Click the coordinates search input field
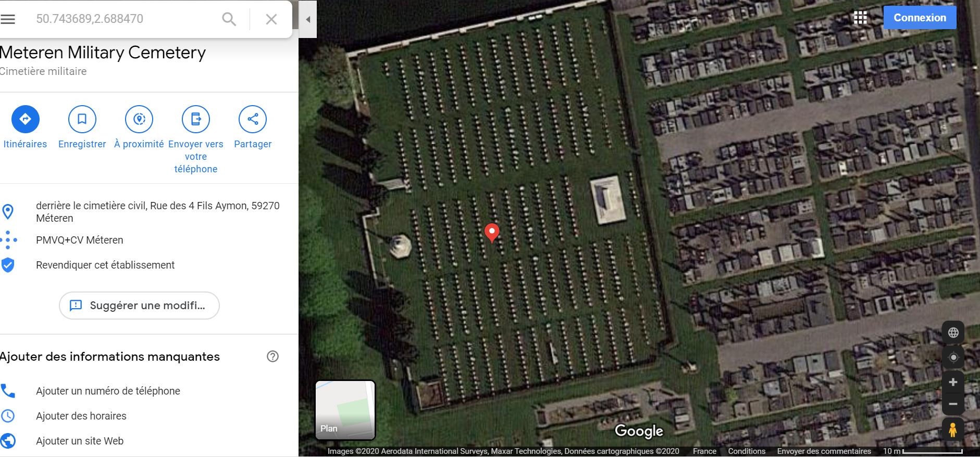This screenshot has width=980, height=457. pos(125,19)
